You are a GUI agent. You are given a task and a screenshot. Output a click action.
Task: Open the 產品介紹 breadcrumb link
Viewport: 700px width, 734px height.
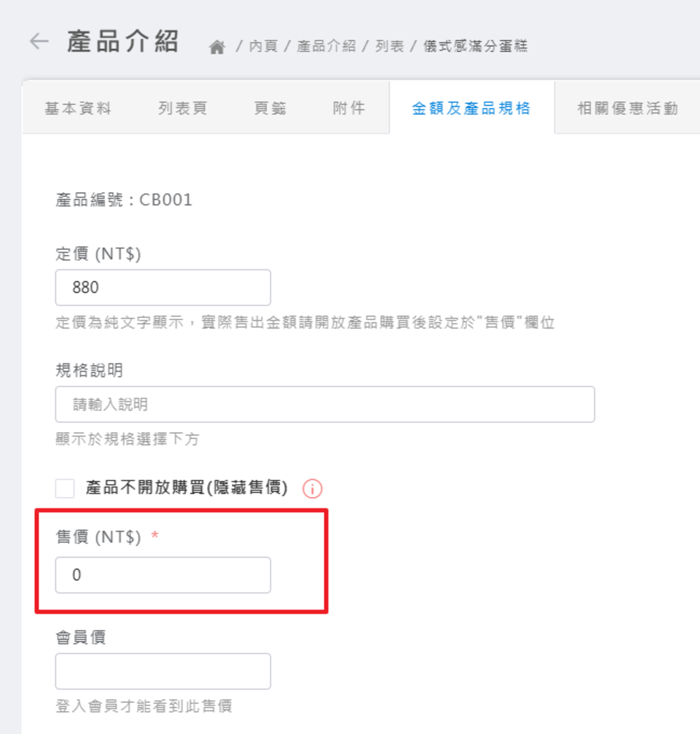(326, 47)
